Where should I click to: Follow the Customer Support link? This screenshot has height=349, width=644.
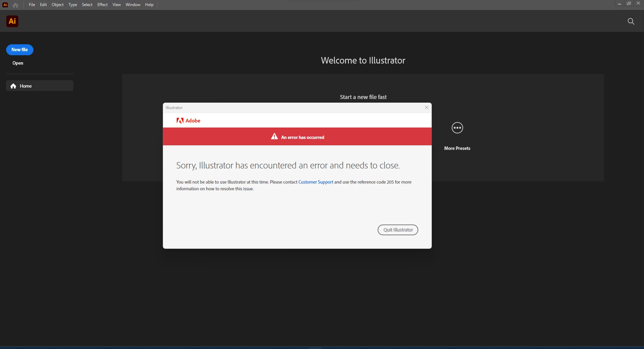pyautogui.click(x=316, y=182)
